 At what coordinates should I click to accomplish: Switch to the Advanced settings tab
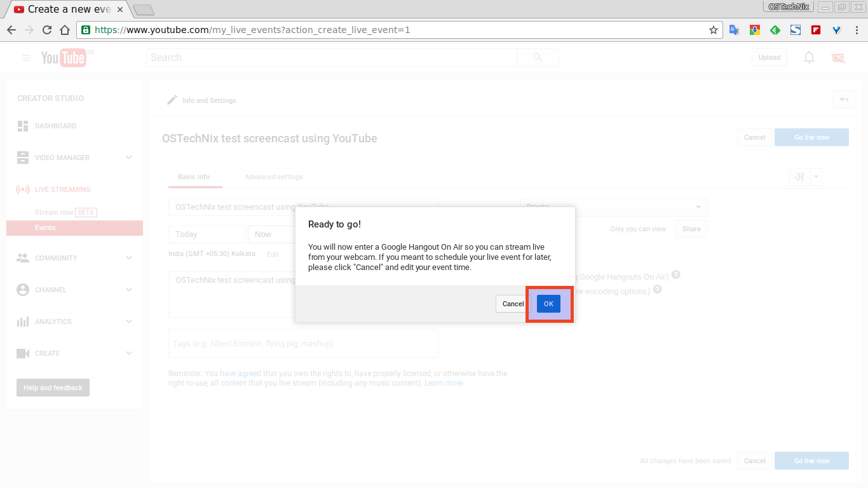(x=274, y=177)
